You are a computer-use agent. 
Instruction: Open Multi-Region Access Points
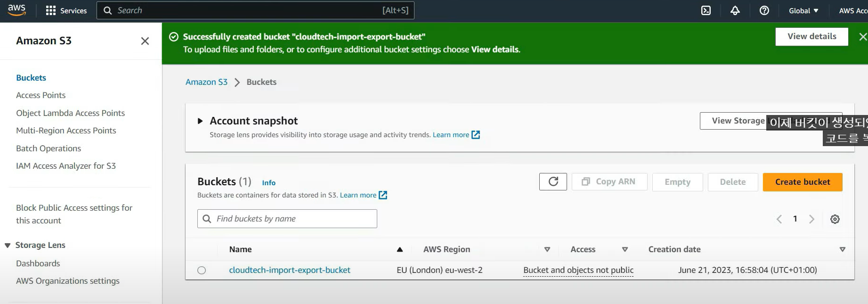(66, 131)
